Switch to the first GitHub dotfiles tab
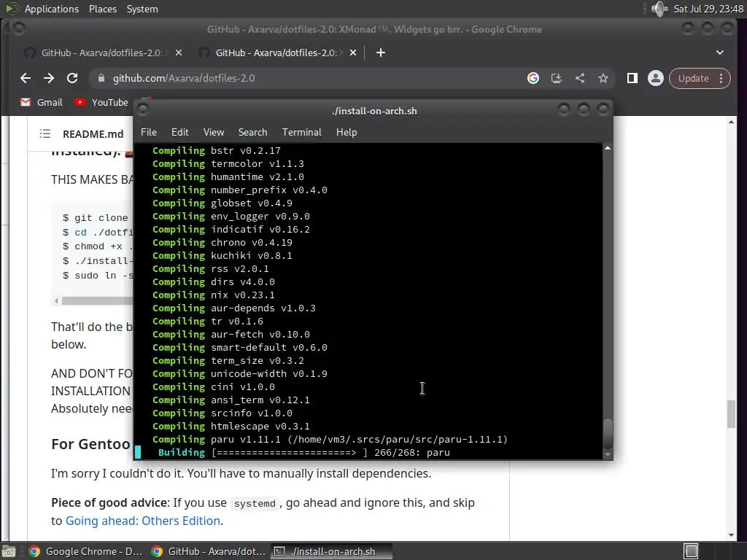Image resolution: width=747 pixels, height=560 pixels. 102,52
